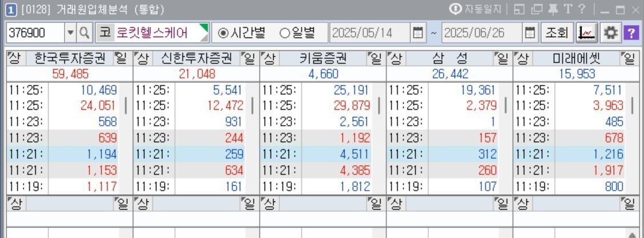Click the 한국투자증권 column scrollbar thumb
The width and height of the screenshot is (644, 238).
tap(125, 105)
